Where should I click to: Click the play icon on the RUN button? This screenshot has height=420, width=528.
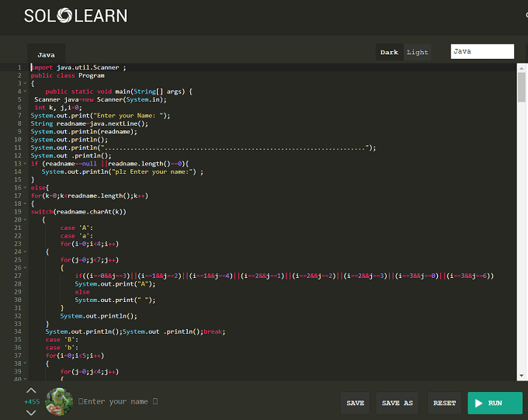pos(479,403)
